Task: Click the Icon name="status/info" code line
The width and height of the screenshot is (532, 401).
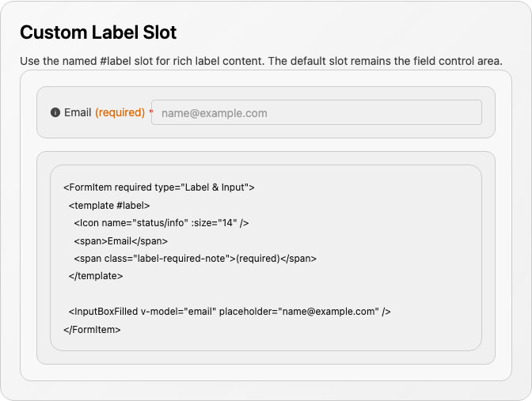Action: point(161,223)
